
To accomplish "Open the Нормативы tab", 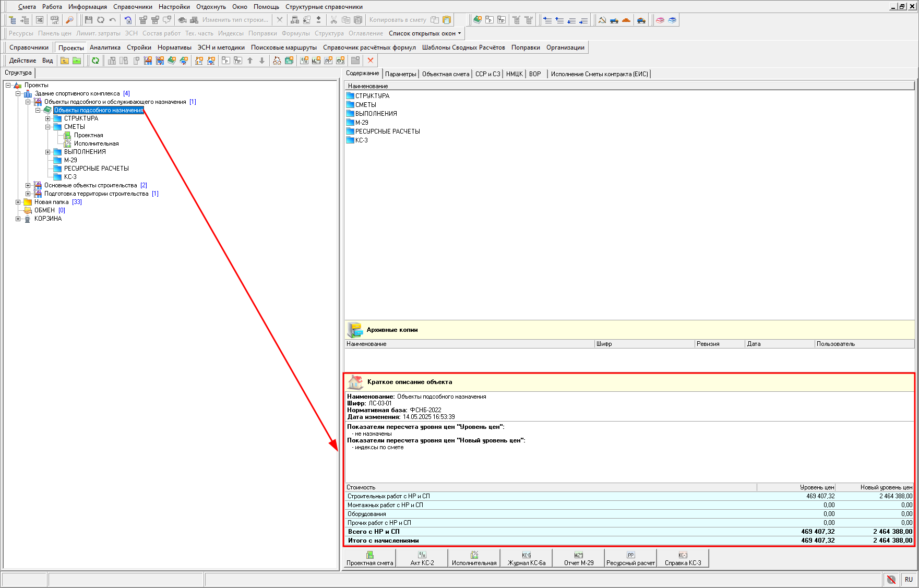I will coord(174,47).
